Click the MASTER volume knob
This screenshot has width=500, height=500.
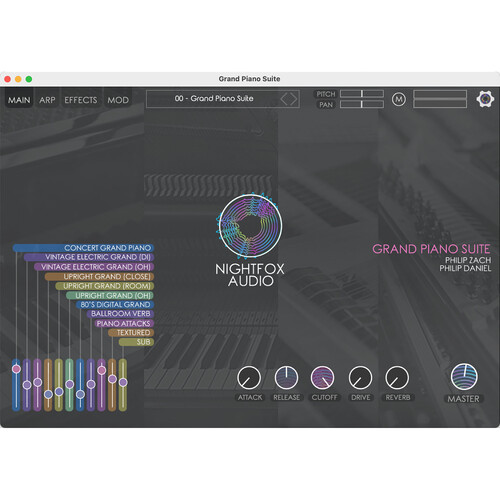tap(464, 377)
